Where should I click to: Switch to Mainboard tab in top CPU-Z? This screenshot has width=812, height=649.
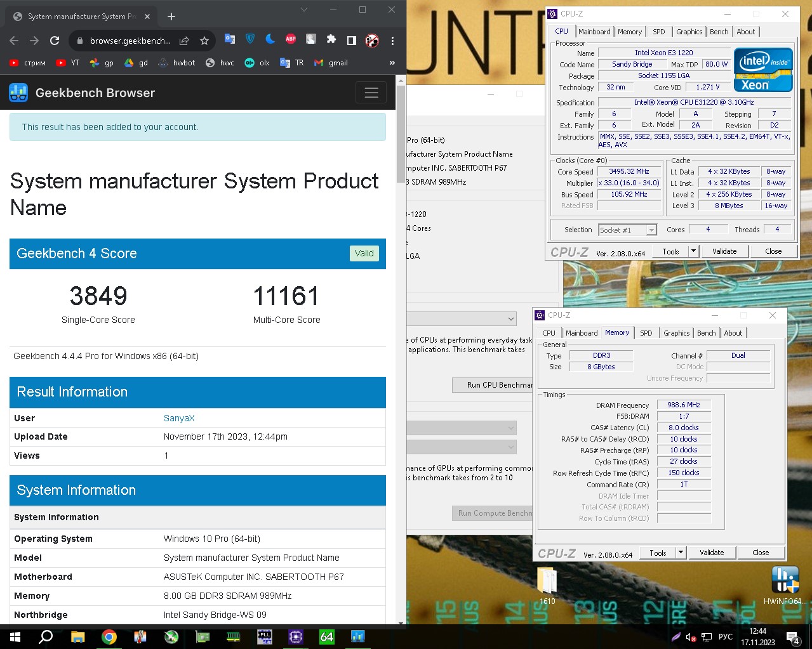(594, 32)
